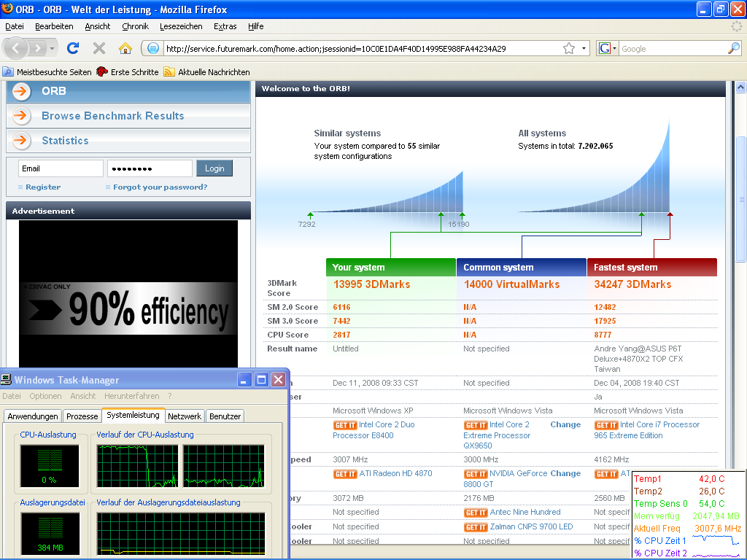Click GET IT icon for Zalman CNPS 9700 LED

476,527
